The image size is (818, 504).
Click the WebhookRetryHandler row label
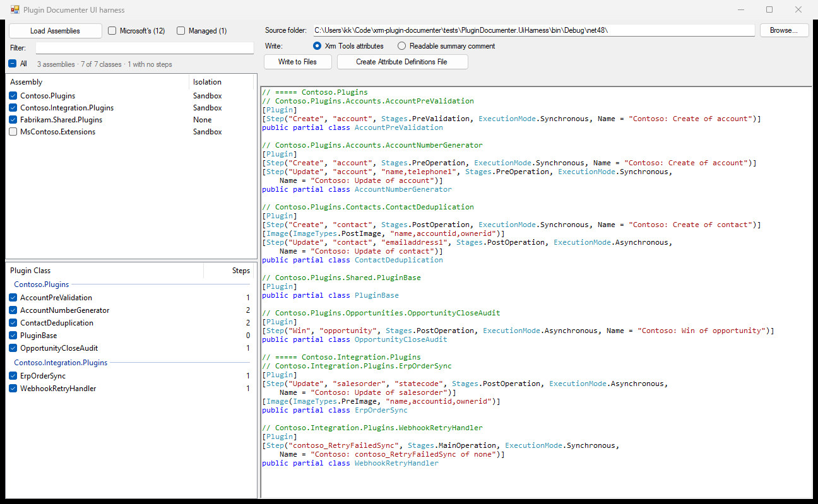[x=58, y=389]
